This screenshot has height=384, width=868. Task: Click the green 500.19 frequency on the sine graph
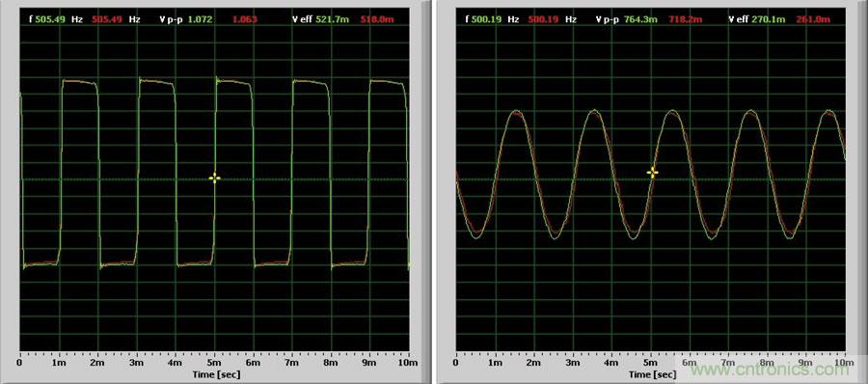click(x=487, y=19)
